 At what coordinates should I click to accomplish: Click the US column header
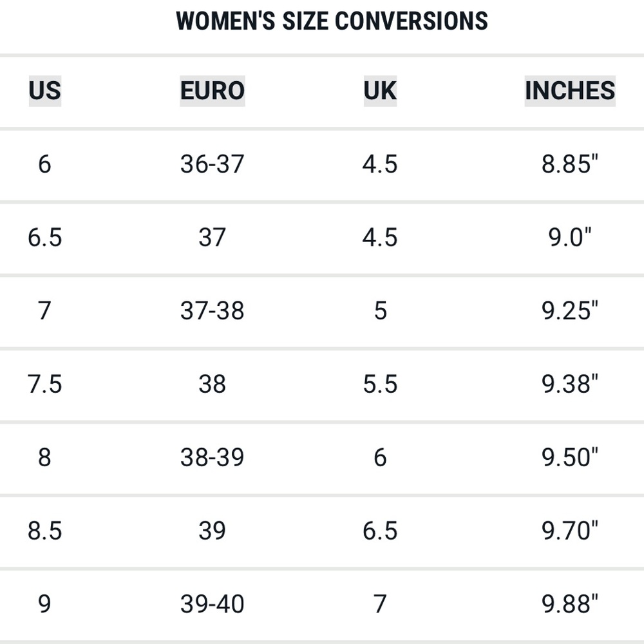[x=45, y=91]
